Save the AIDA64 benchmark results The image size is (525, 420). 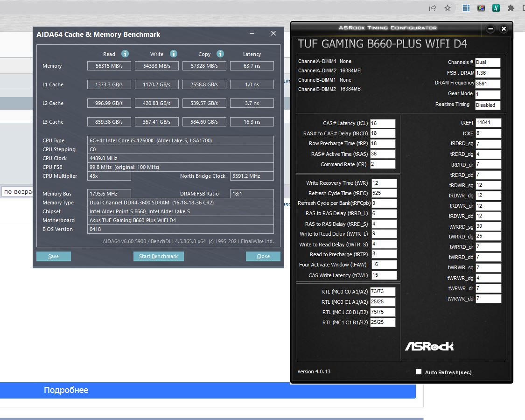pos(54,256)
